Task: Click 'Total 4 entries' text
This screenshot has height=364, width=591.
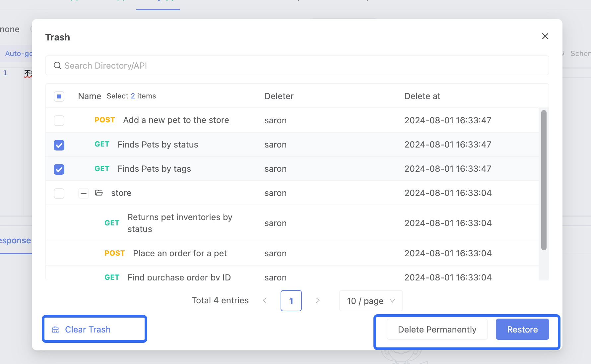Action: pyautogui.click(x=220, y=300)
